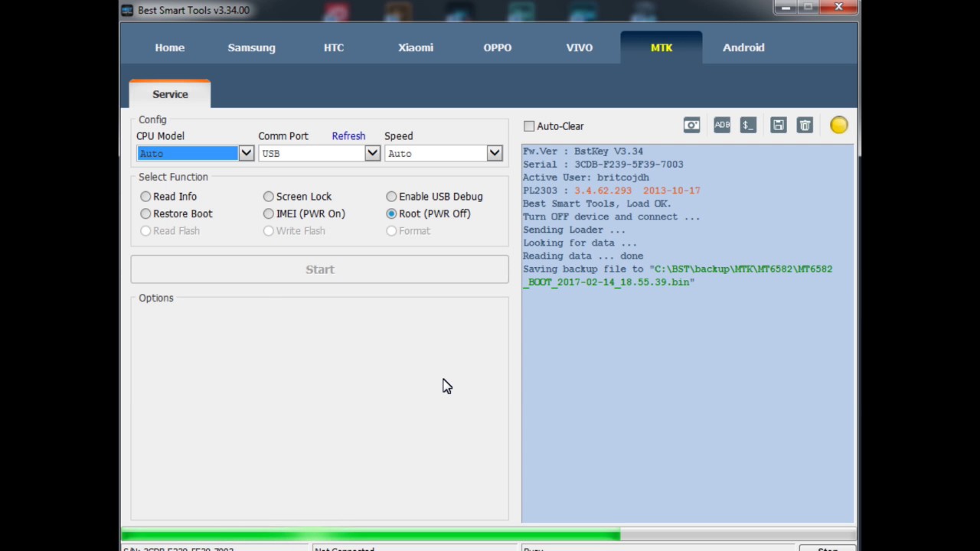Select the Read Info radio option
Image resolution: width=980 pixels, height=551 pixels.
[x=145, y=197]
